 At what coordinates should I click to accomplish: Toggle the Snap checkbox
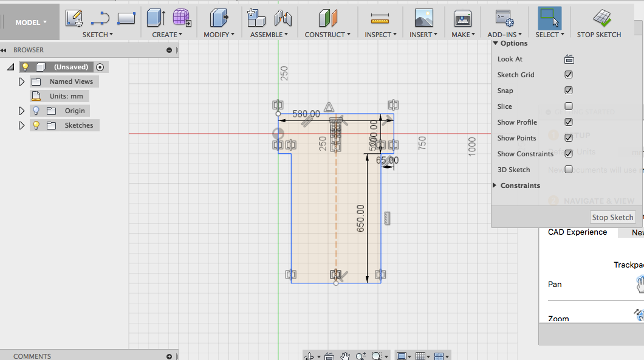click(x=569, y=91)
